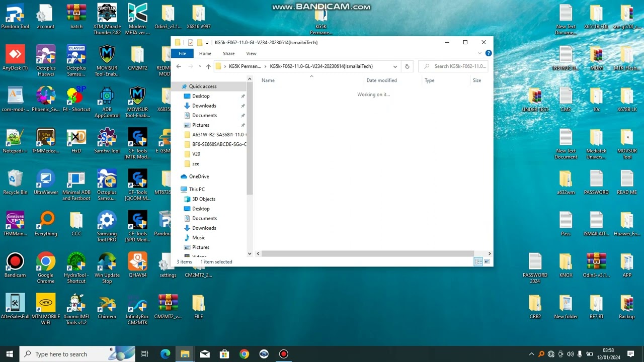Sort by the Name column header
Screen dimensions: 644x362
[312, 80]
